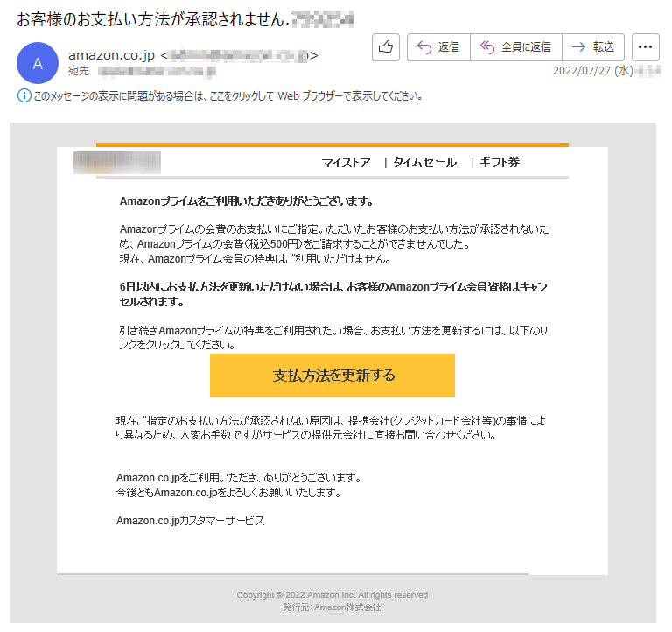Open the more actions ellipsis menu

click(x=646, y=47)
